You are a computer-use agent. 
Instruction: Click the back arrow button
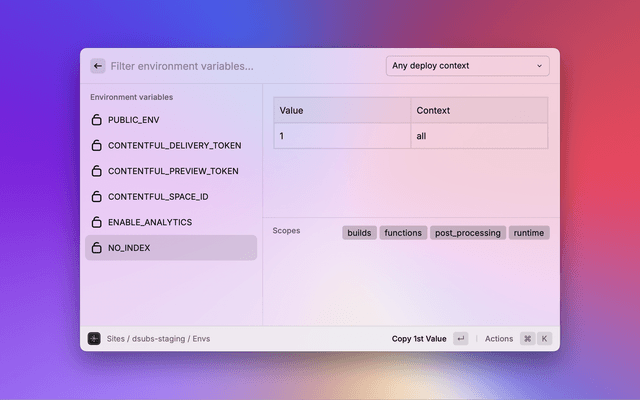point(98,66)
